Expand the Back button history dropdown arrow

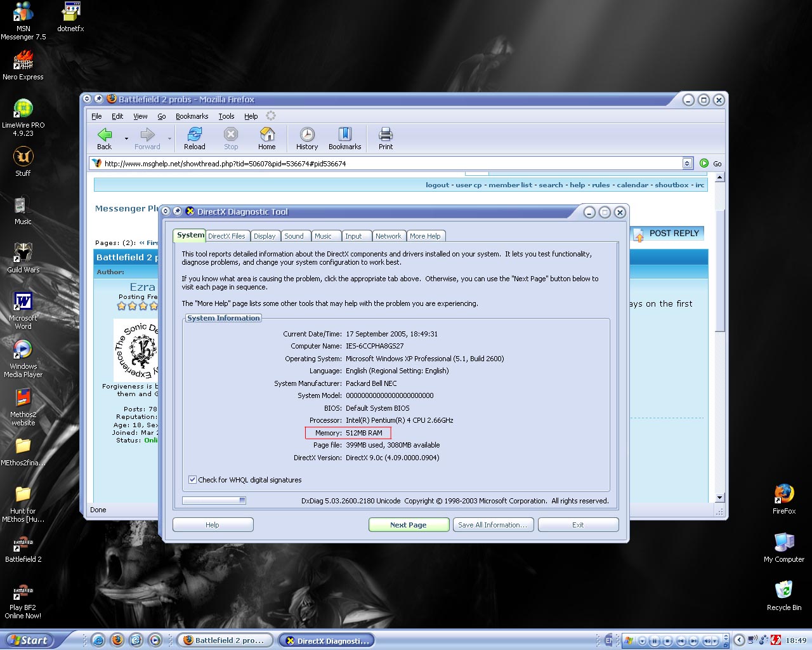pos(126,138)
